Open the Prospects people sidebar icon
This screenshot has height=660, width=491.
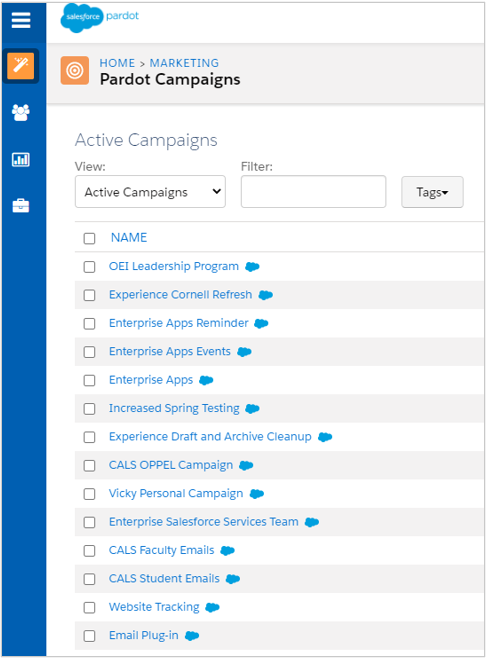point(21,112)
